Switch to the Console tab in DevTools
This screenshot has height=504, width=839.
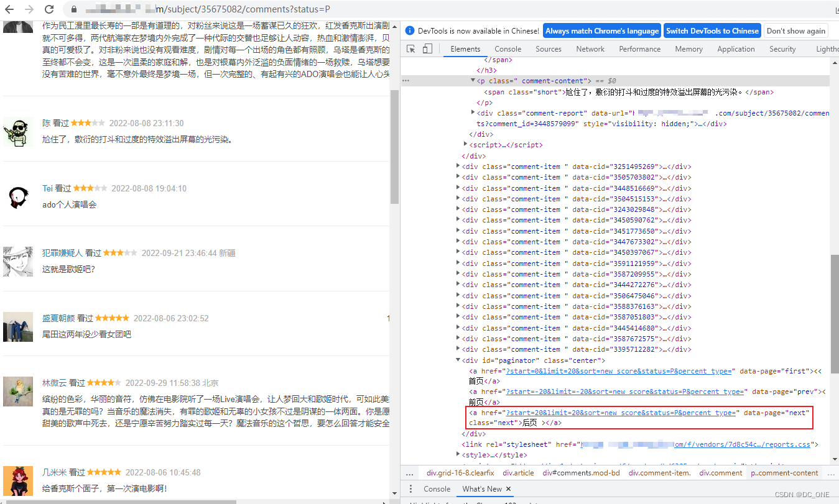[508, 49]
